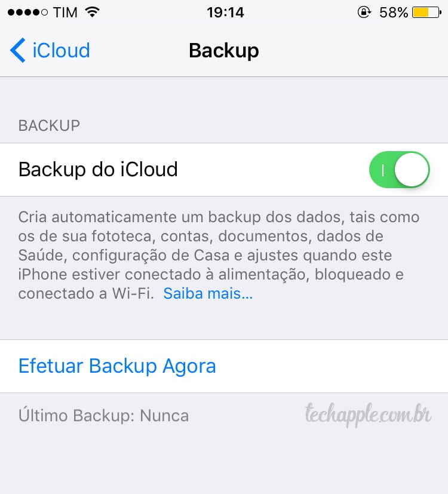
Task: Tap the 58% battery percentage
Action: [394, 13]
